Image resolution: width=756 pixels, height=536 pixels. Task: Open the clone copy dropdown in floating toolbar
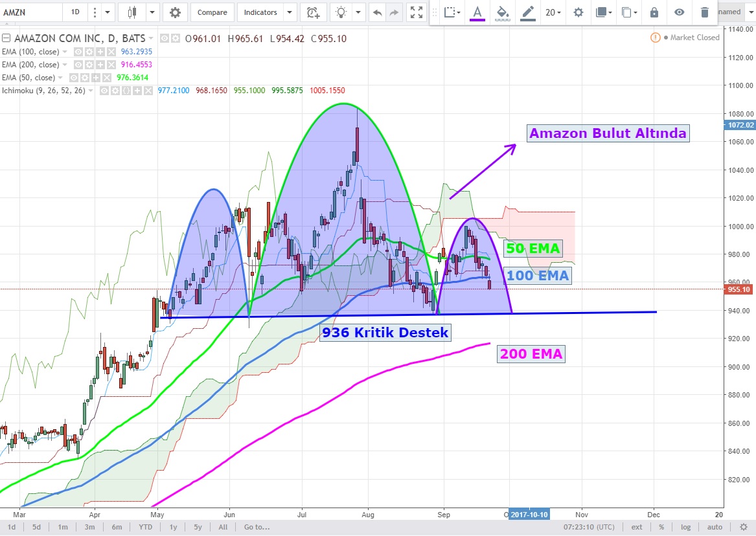coord(629,12)
